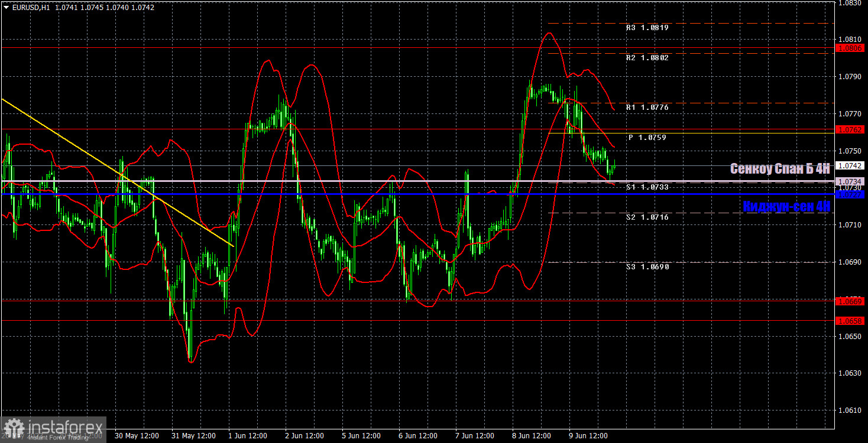Select the red 1.0669 price level tag
Image resolution: width=868 pixels, height=443 pixels.
pos(850,301)
